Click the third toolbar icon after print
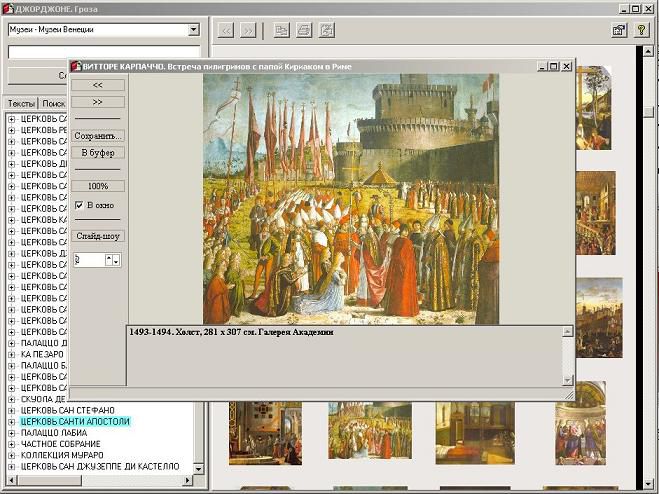The height and width of the screenshot is (494, 659). point(326,30)
